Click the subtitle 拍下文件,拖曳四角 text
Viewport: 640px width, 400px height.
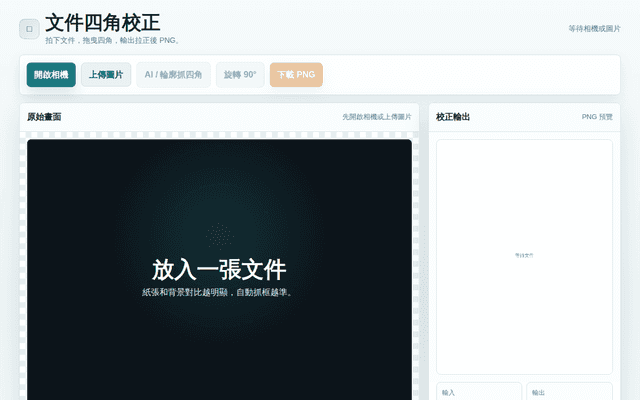[112, 40]
